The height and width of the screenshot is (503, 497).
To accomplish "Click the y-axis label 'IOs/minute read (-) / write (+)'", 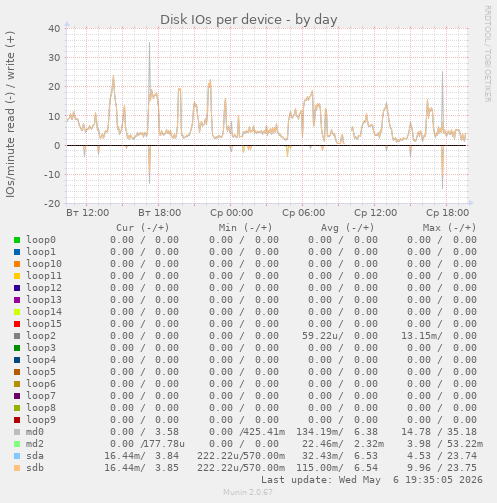I will [x=10, y=114].
